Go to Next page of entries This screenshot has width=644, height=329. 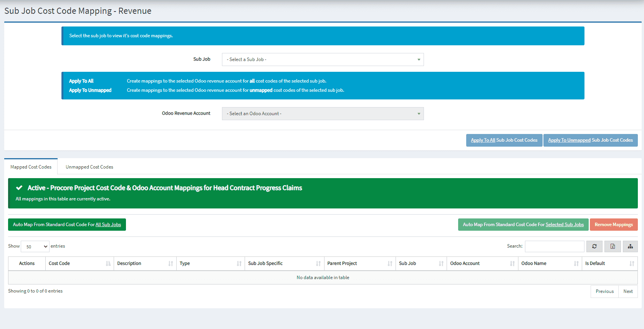tap(628, 291)
